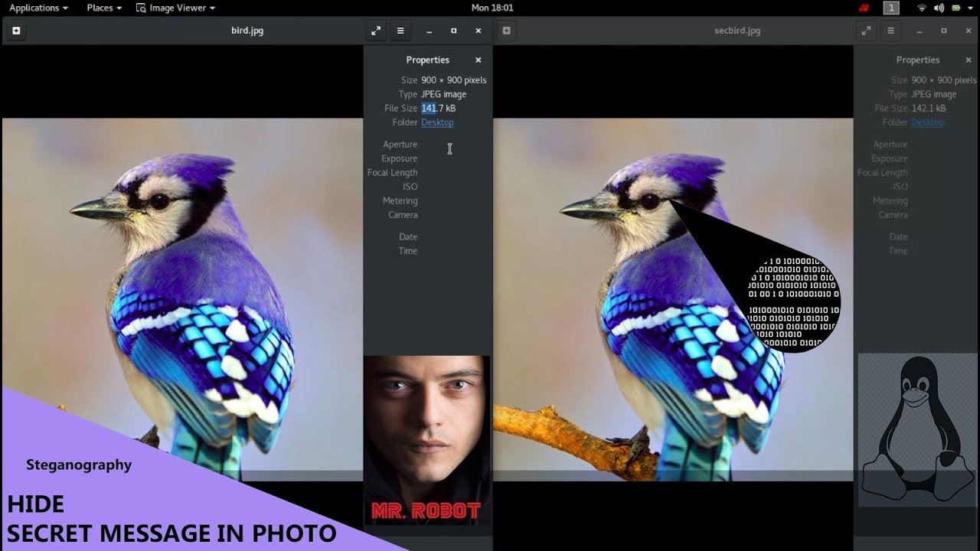
Task: Click the red Kali tray icon
Action: (x=864, y=8)
